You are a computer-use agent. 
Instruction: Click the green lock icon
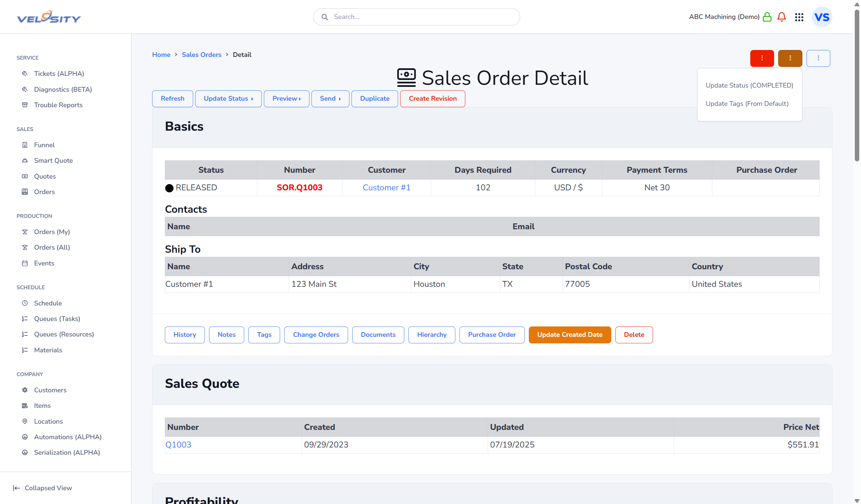pos(767,17)
